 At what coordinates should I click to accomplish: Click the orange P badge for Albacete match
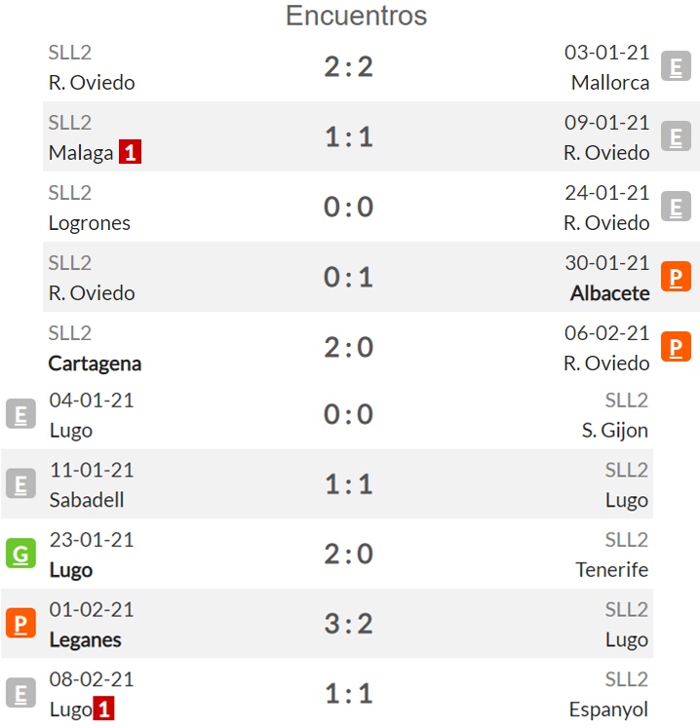676,277
